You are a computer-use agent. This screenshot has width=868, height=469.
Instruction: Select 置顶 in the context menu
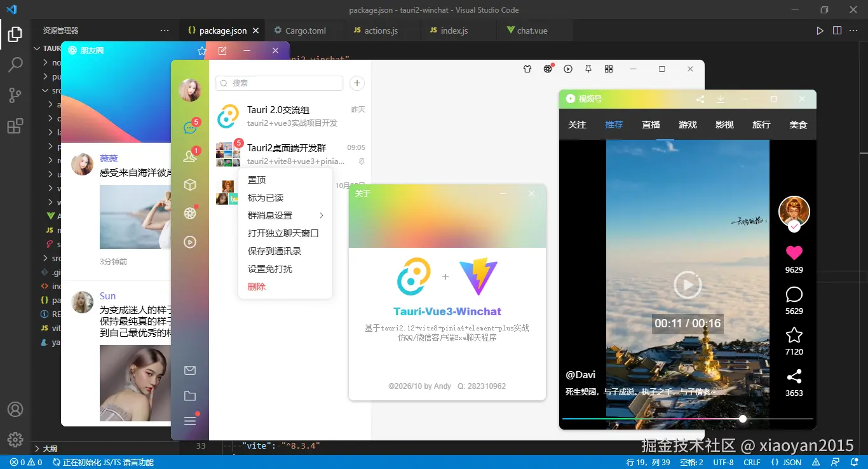click(x=285, y=180)
